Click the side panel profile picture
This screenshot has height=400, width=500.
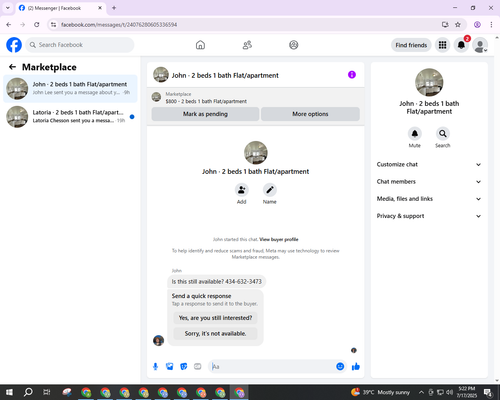point(429,82)
